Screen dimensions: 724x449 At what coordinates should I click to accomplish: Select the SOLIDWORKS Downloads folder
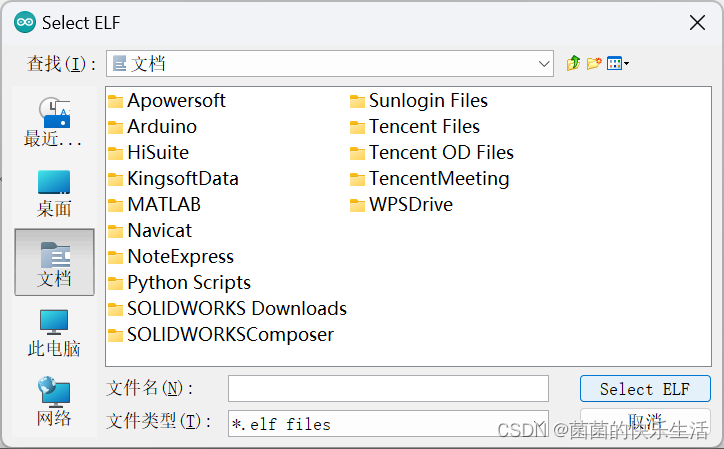pos(227,308)
